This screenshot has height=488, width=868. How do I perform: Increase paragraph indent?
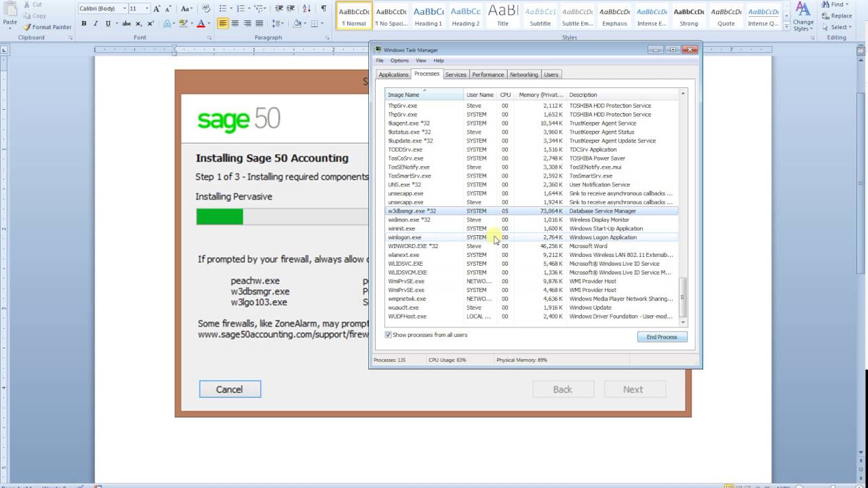[x=290, y=9]
